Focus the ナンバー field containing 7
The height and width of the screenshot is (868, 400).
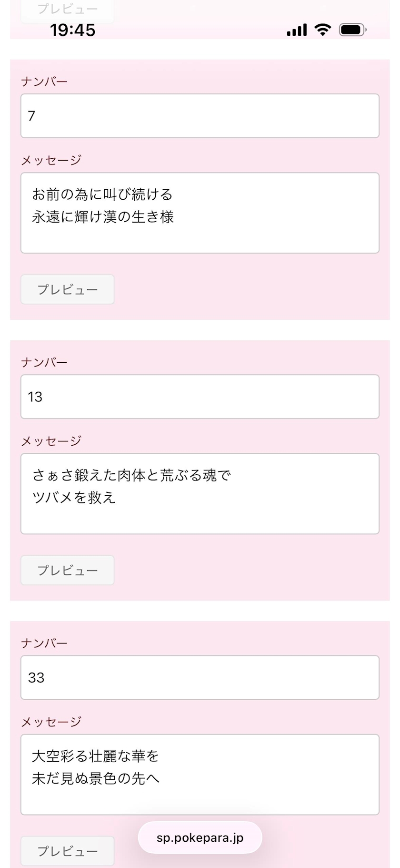(x=200, y=116)
